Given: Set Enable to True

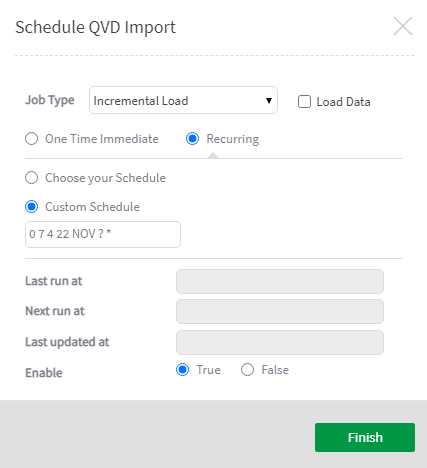Looking at the screenshot, I should (x=182, y=370).
